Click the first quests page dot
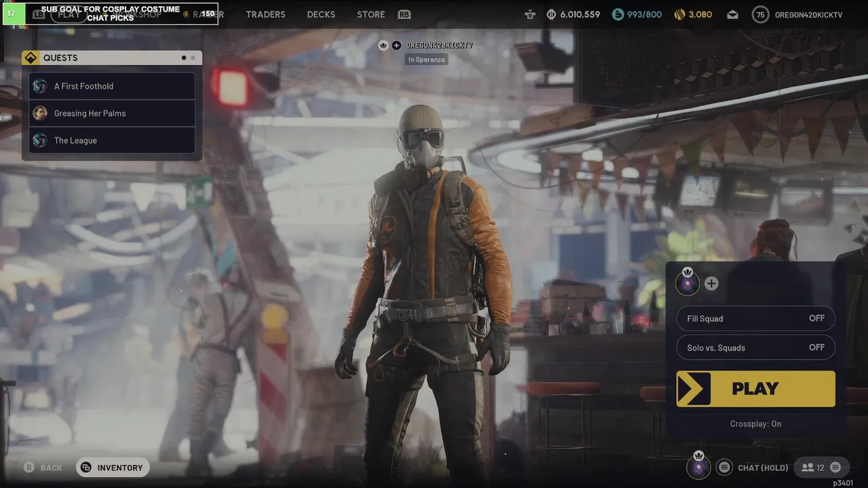The width and height of the screenshot is (868, 488). (x=184, y=58)
